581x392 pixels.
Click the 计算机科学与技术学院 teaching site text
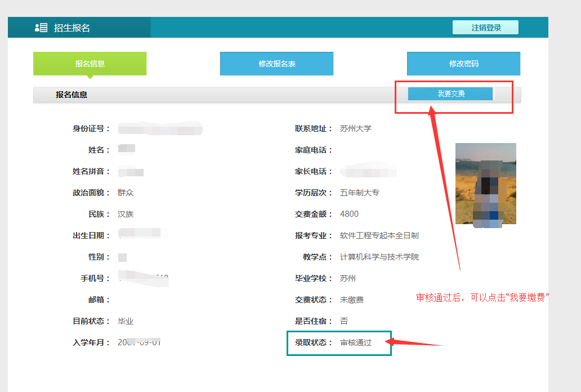(379, 257)
